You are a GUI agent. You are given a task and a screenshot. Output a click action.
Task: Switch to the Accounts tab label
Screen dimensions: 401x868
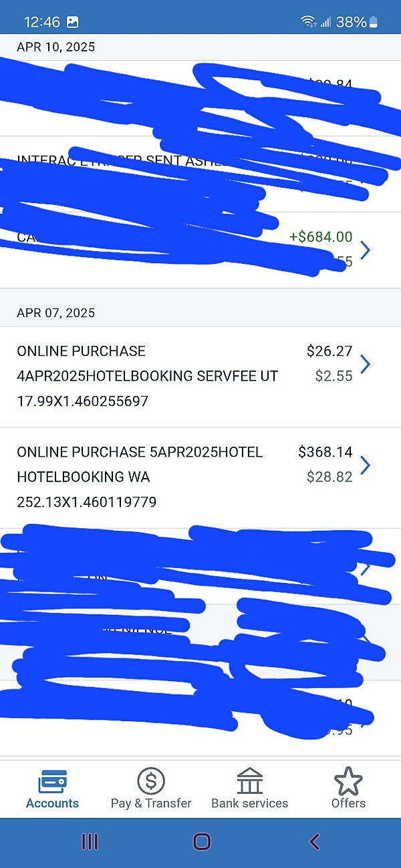(x=52, y=803)
